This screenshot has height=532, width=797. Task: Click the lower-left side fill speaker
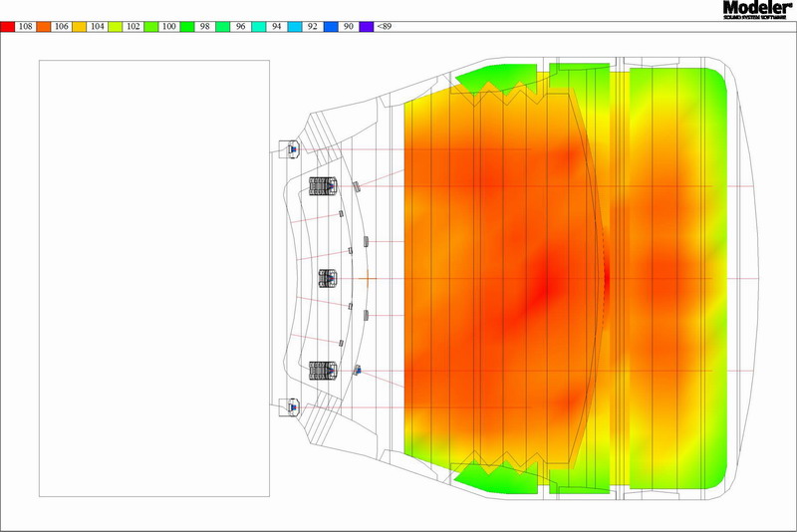pos(291,406)
